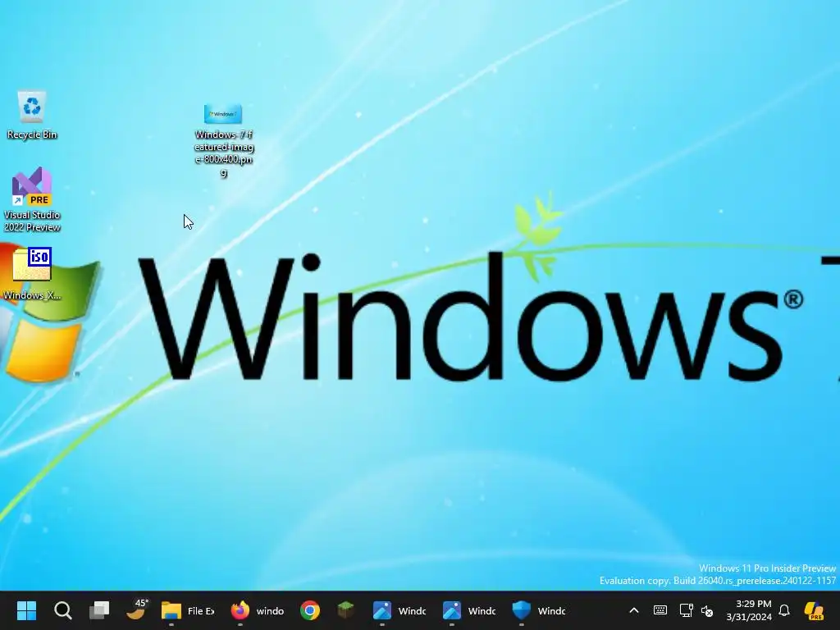840x630 pixels.
Task: Click "Visual Studio 2022 Preview" label text
Action: tap(32, 221)
